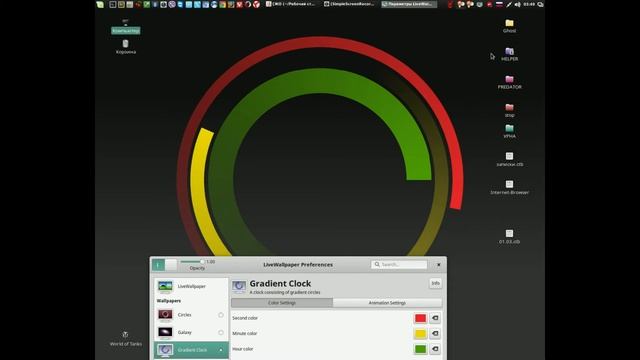Image resolution: width=640 pixels, height=360 pixels.
Task: Open the red Second color swatch
Action: click(420, 318)
